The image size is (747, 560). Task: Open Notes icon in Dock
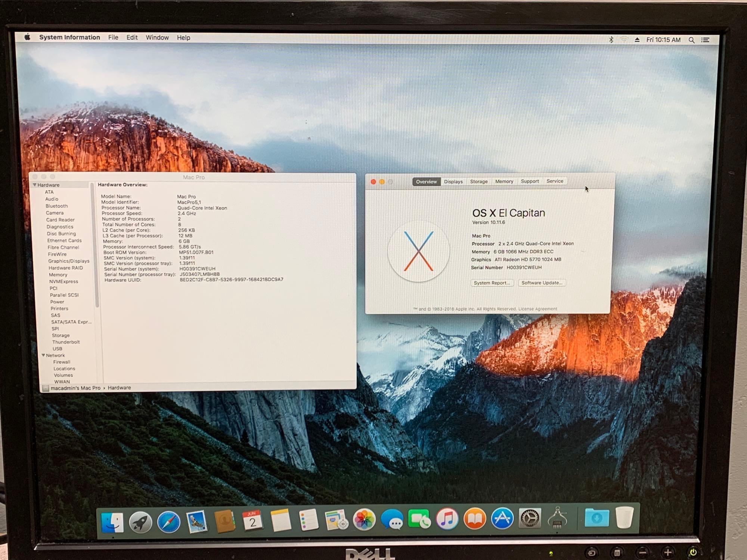point(280,520)
